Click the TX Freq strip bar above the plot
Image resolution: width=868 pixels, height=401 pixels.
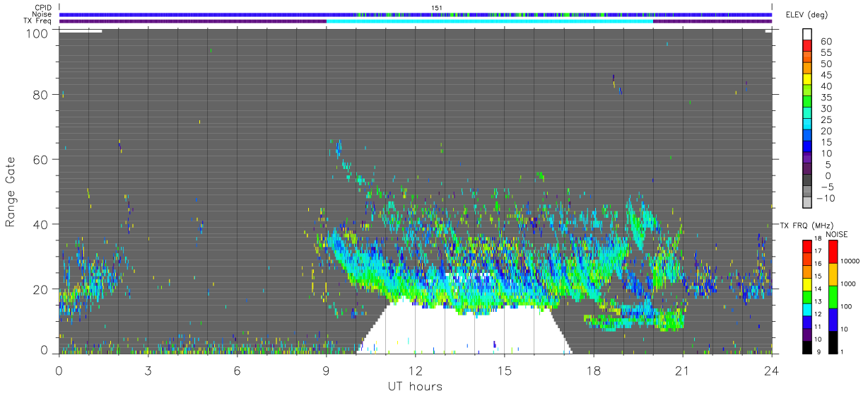coord(416,21)
